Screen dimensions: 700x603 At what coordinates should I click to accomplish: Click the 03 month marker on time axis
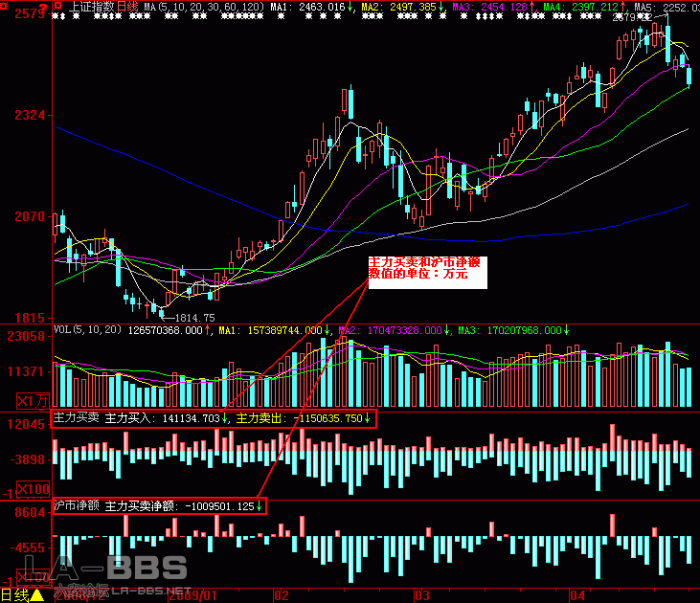click(x=420, y=594)
